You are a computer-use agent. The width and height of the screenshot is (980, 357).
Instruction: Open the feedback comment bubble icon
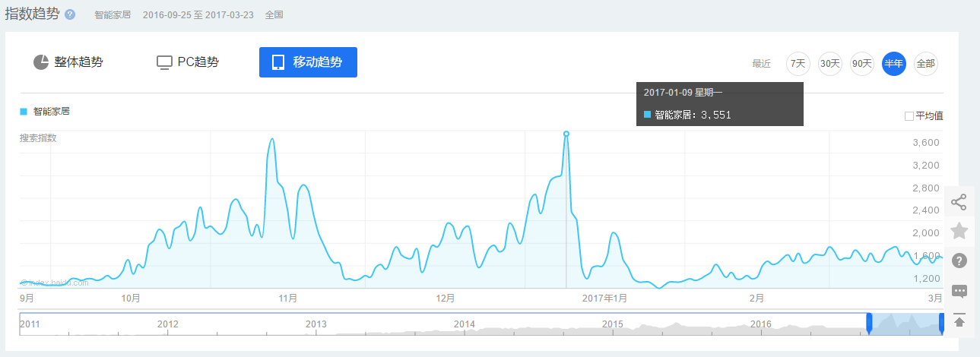(x=959, y=291)
